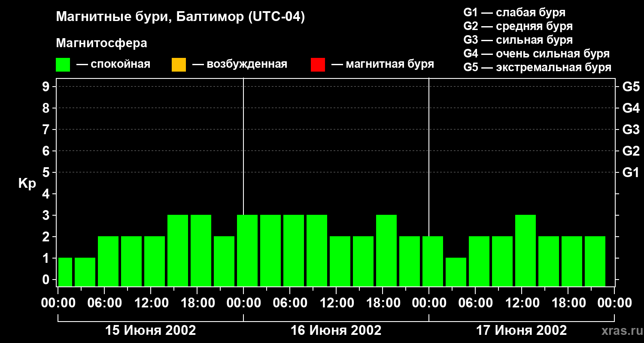Click the '12:00' tick label under 17 Июня
Screen dimensions: 644x343
(522, 303)
